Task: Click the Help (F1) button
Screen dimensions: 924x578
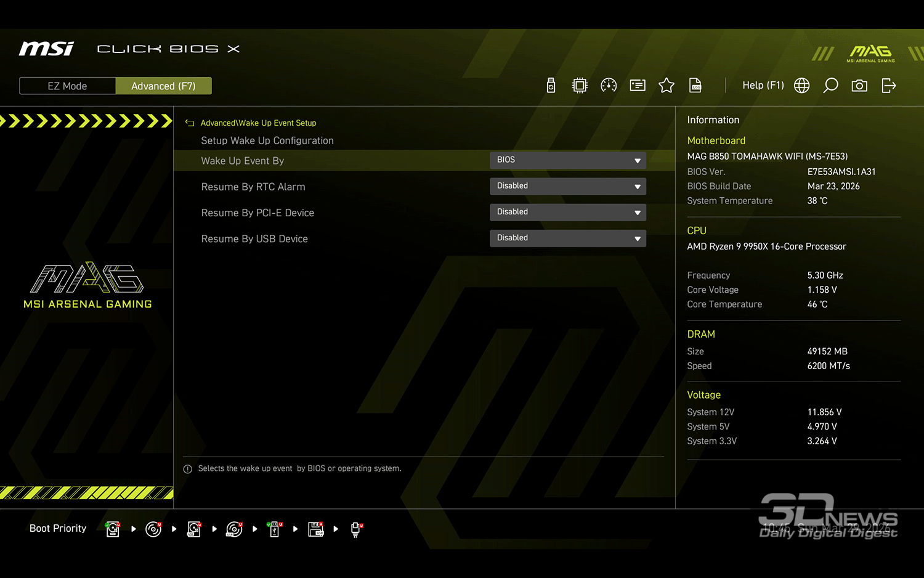Action: tap(763, 86)
